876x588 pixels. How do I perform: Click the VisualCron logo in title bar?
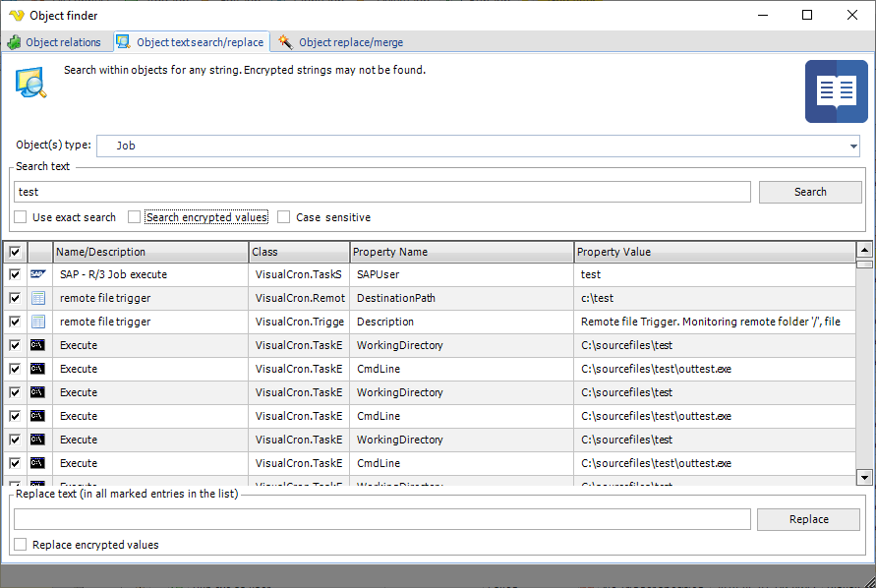click(x=16, y=15)
